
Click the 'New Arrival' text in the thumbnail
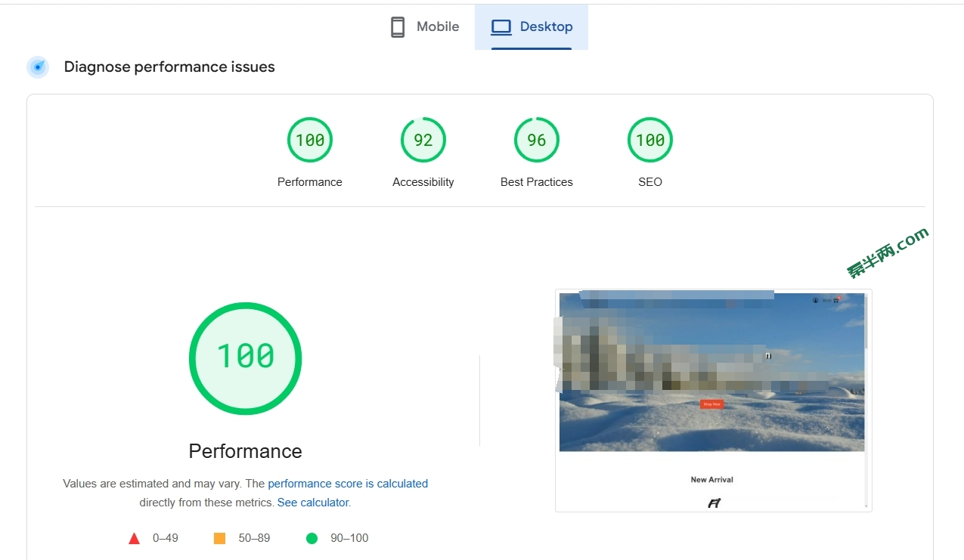pos(711,480)
